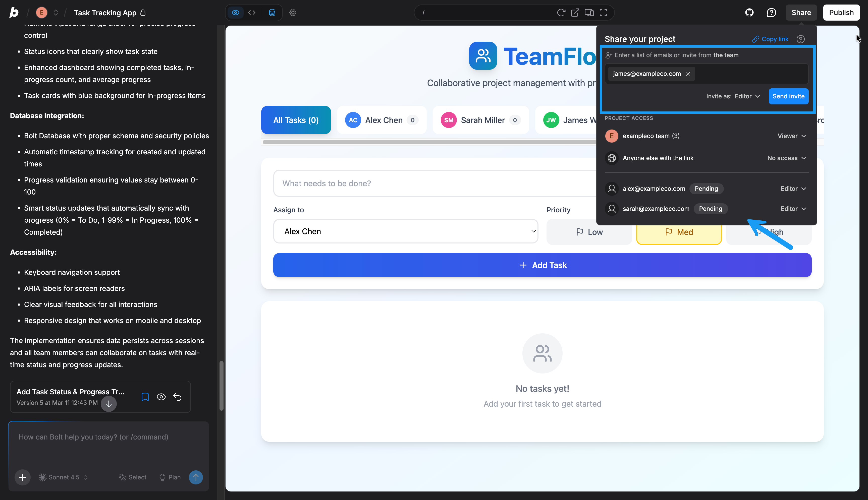This screenshot has height=500, width=868.
Task: Select the All Tasks (0) tab
Action: [296, 120]
